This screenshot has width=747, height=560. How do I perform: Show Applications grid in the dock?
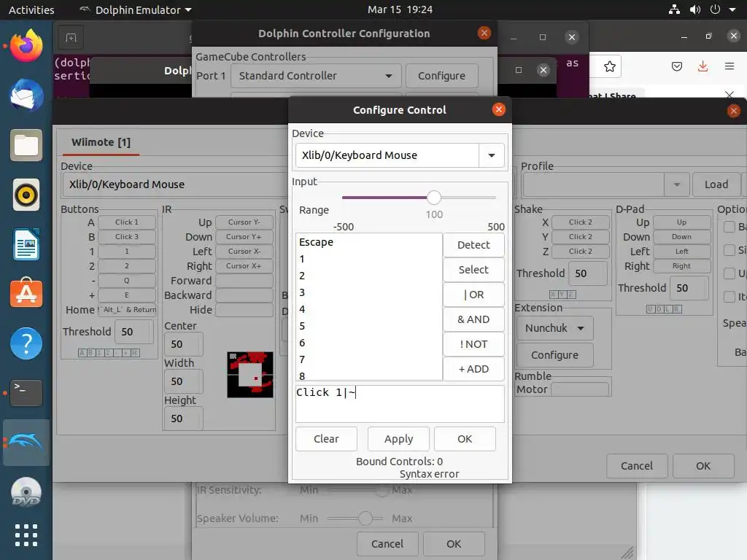pyautogui.click(x=26, y=535)
